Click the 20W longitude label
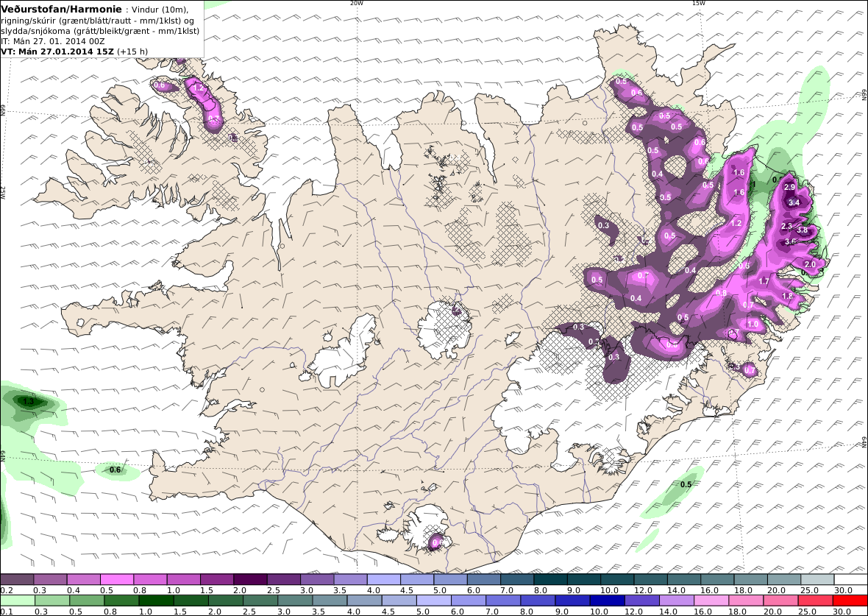Viewport: 868px width, 616px height. pos(357,3)
